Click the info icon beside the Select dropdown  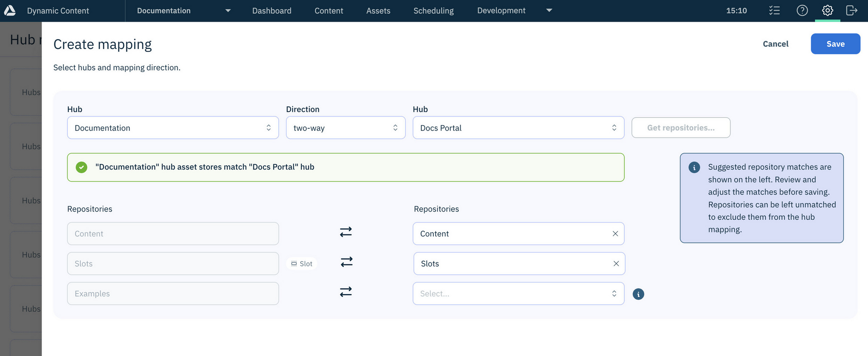[x=638, y=294]
